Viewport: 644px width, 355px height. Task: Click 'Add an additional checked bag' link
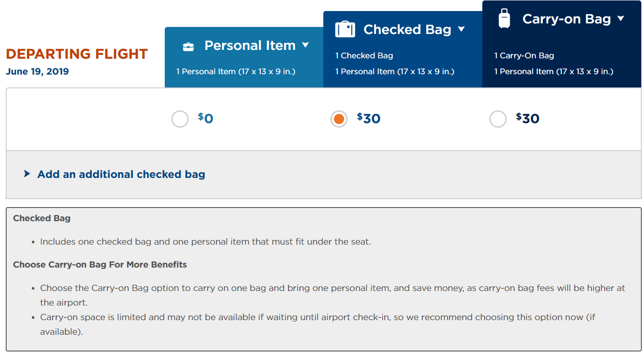tap(121, 174)
